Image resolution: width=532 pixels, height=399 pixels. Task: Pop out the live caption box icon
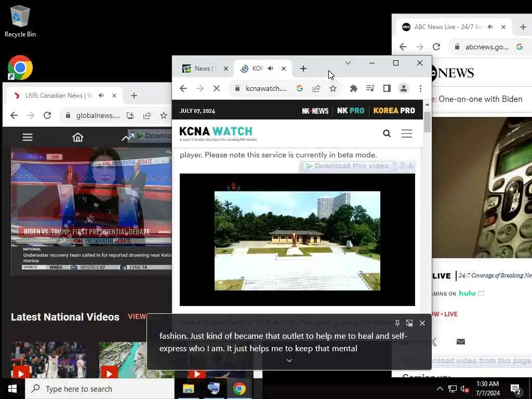coord(409,323)
